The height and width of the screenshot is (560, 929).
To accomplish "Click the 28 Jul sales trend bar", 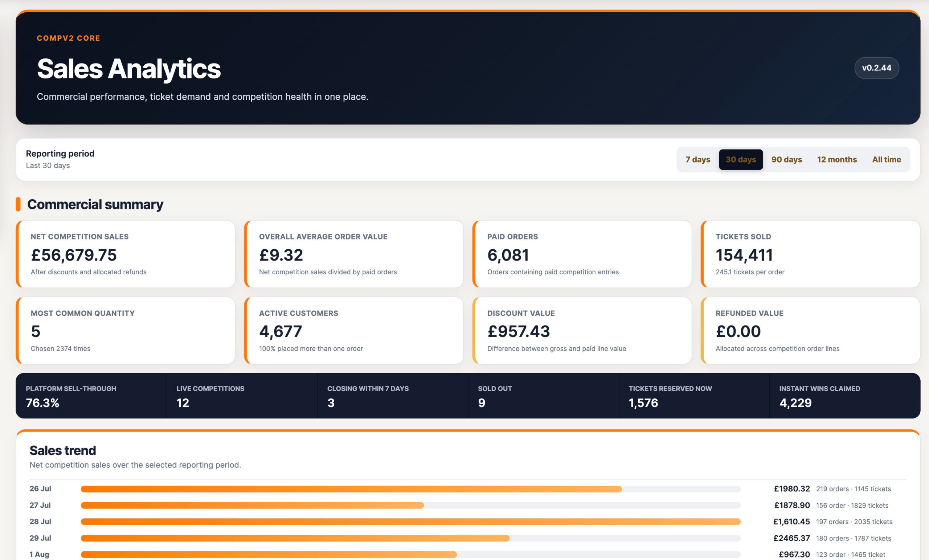I will click(410, 522).
